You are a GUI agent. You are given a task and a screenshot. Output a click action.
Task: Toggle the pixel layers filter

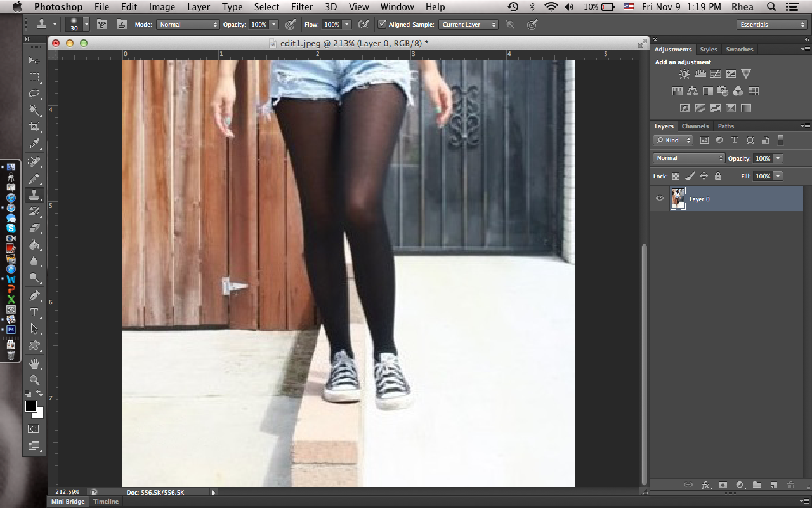tap(704, 140)
